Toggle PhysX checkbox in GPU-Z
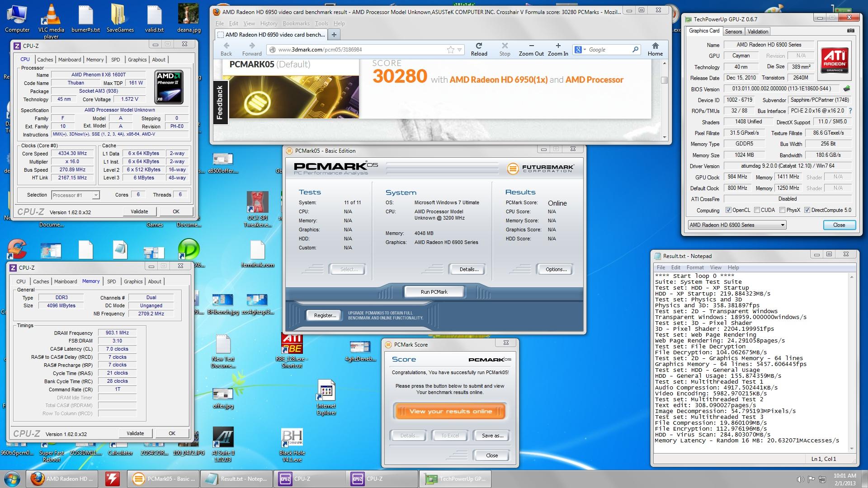The height and width of the screenshot is (488, 868). click(782, 210)
